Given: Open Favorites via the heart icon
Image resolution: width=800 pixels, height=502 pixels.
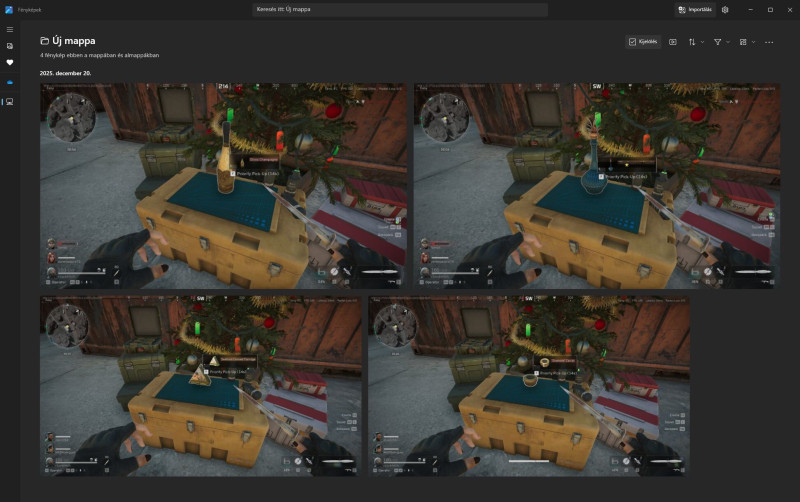Looking at the screenshot, I should point(10,62).
